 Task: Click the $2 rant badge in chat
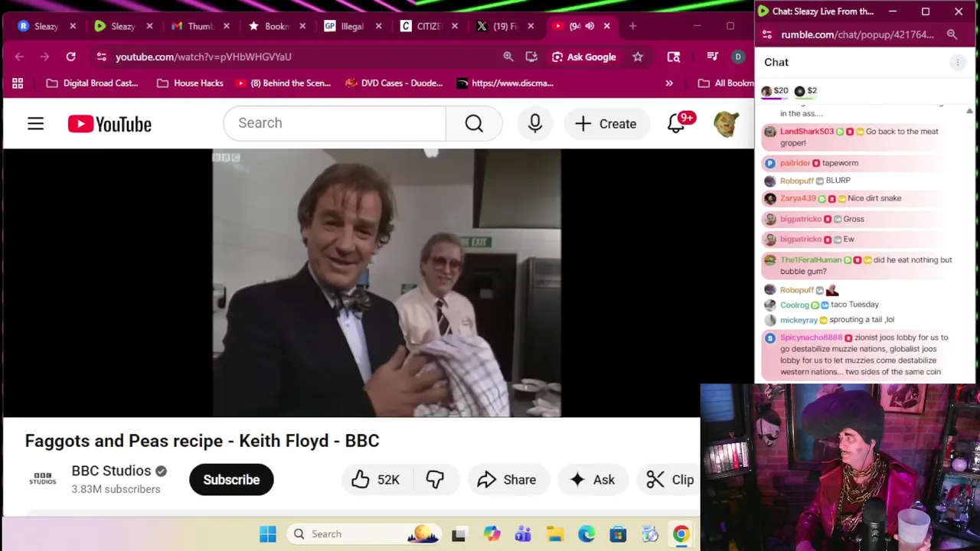805,90
